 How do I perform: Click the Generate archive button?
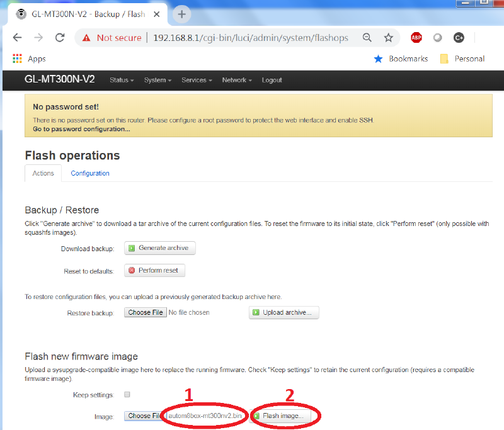pos(159,248)
